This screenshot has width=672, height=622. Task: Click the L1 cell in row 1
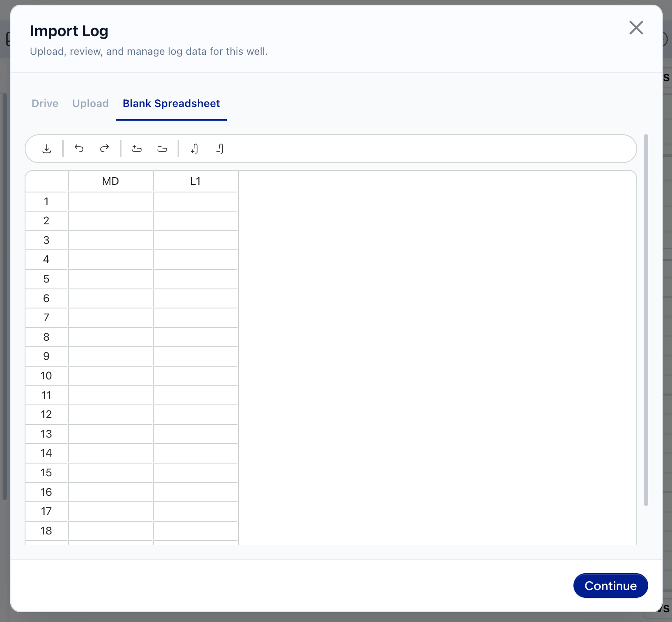pyautogui.click(x=195, y=202)
